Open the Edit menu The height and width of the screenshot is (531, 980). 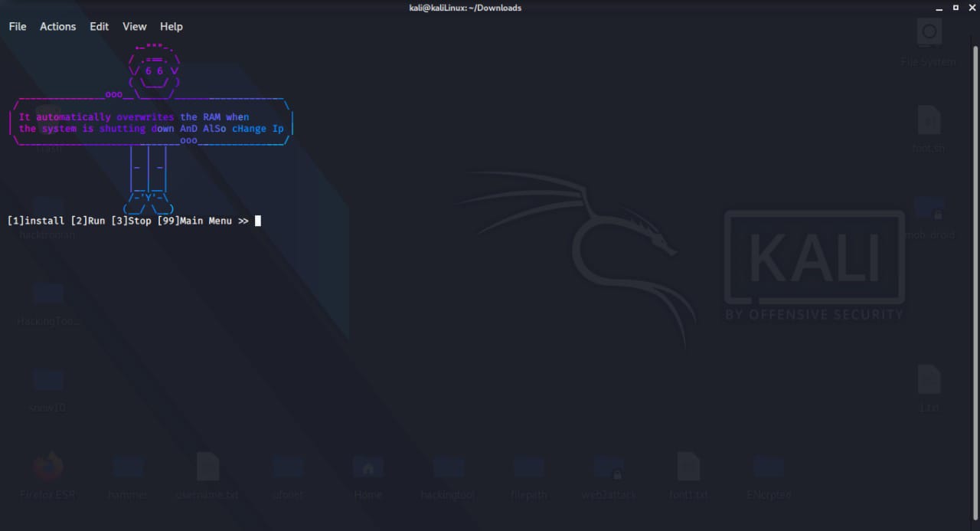100,26
